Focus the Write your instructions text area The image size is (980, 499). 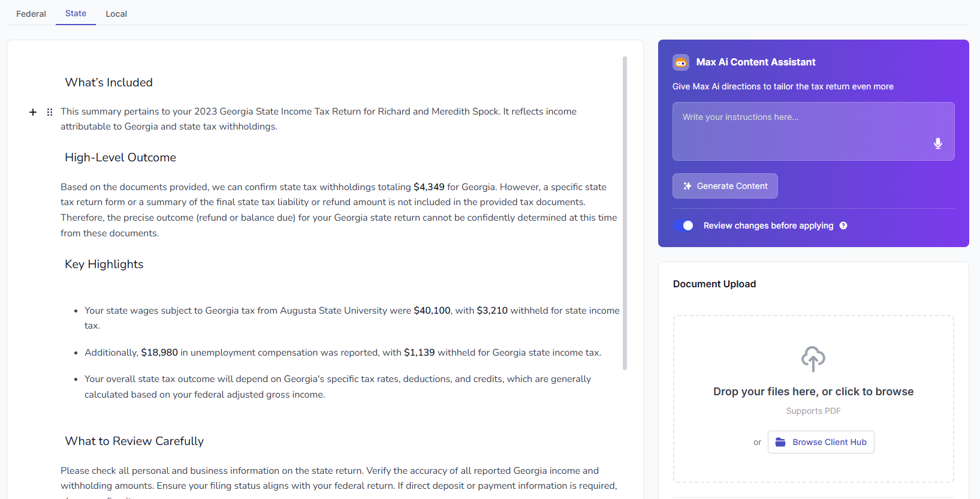[x=813, y=131]
